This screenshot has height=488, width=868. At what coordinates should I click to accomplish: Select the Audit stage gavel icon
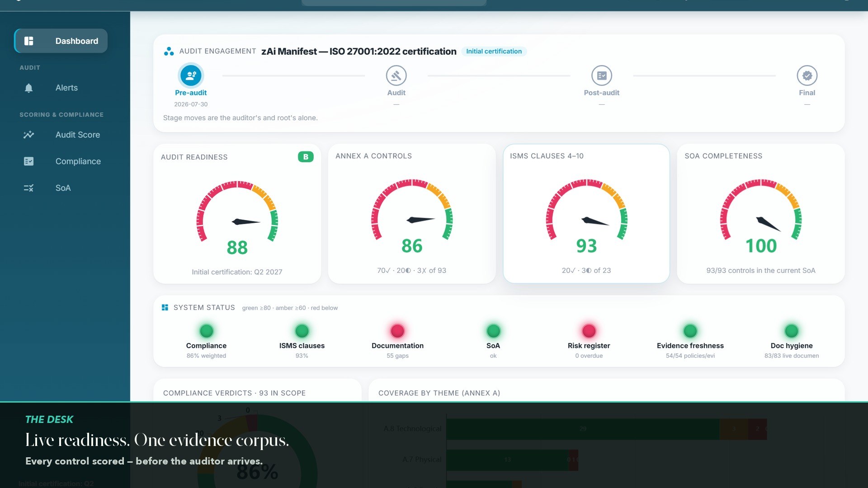[396, 75]
